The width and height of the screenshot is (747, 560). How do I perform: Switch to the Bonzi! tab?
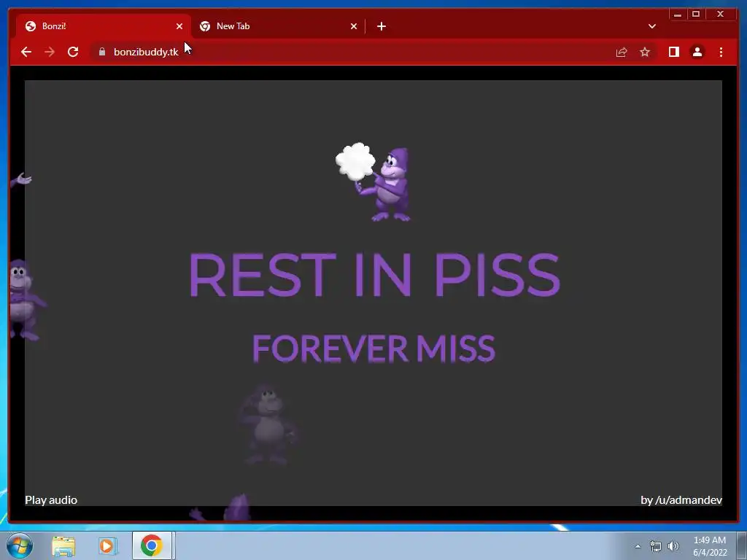pos(103,26)
